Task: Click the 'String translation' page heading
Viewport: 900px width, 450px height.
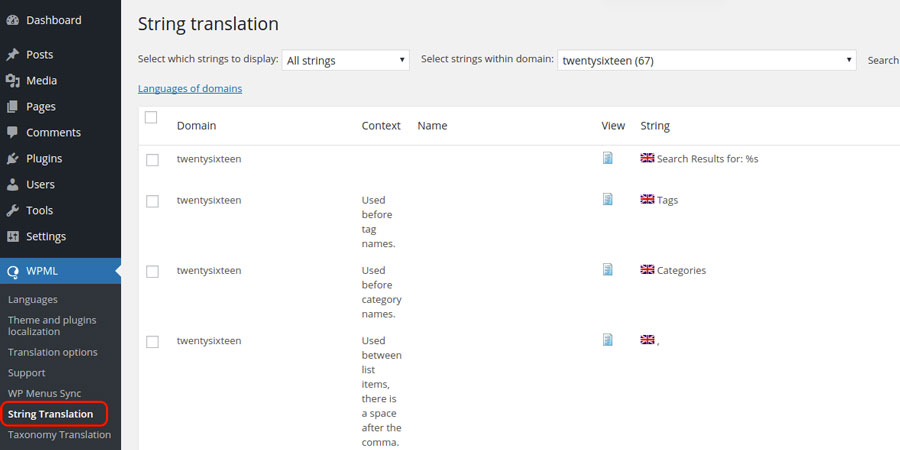Action: [208, 24]
